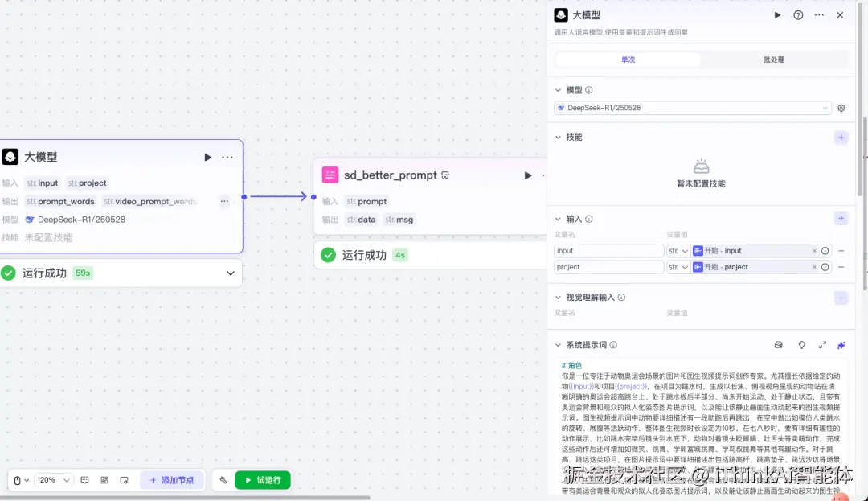
Task: Click the green 试运行 button
Action: pyautogui.click(x=263, y=481)
